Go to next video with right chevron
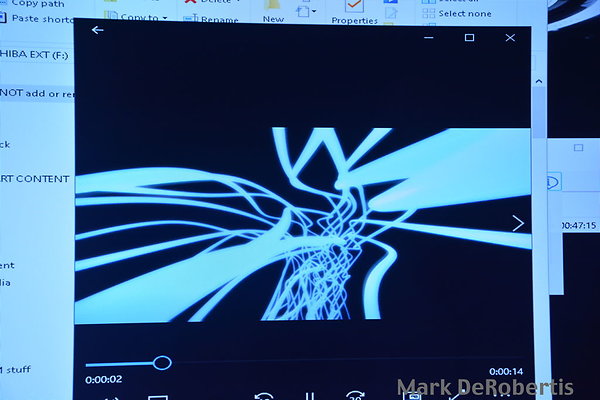 point(518,223)
